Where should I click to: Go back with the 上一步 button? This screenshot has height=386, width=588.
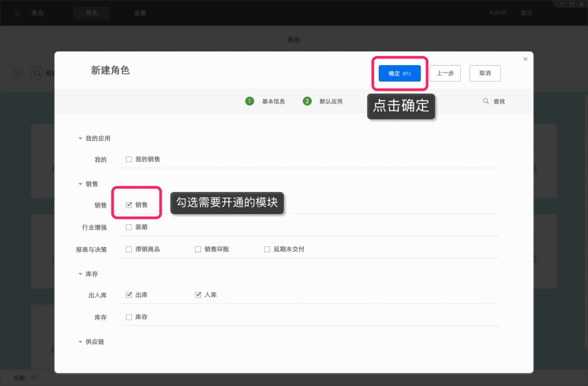point(445,73)
